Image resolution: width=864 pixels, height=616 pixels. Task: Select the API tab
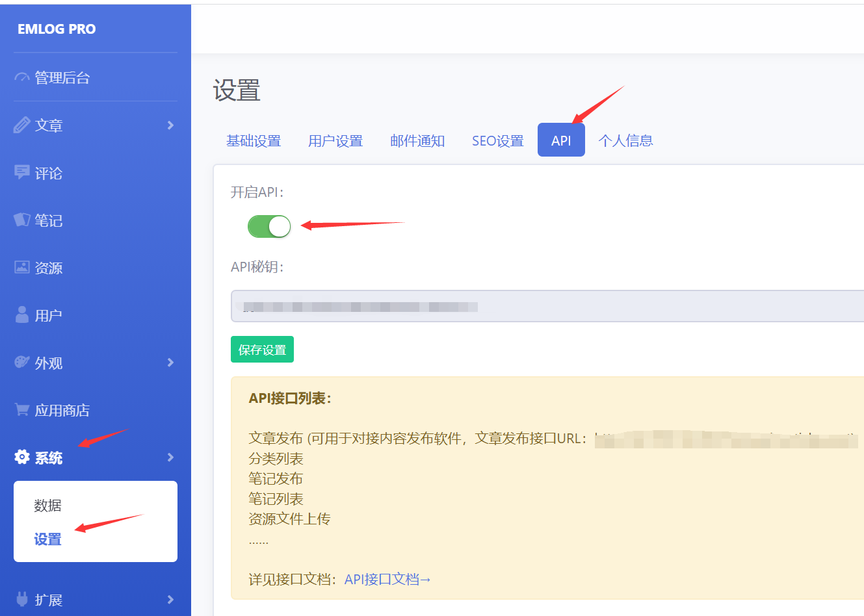click(x=561, y=140)
